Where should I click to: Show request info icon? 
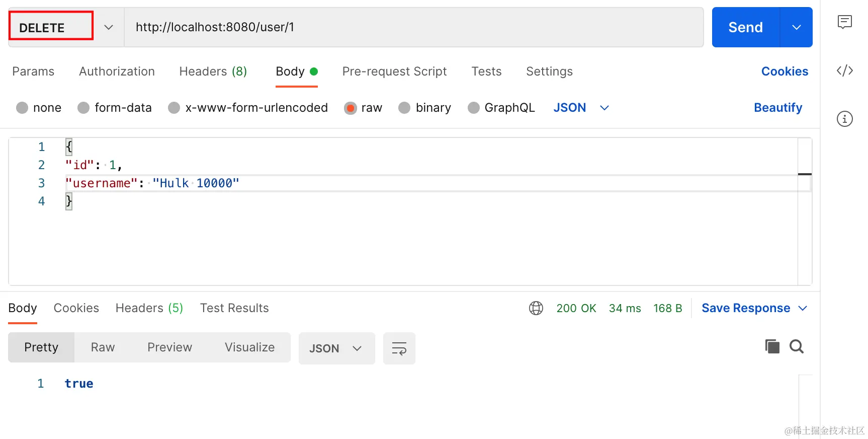click(x=844, y=119)
